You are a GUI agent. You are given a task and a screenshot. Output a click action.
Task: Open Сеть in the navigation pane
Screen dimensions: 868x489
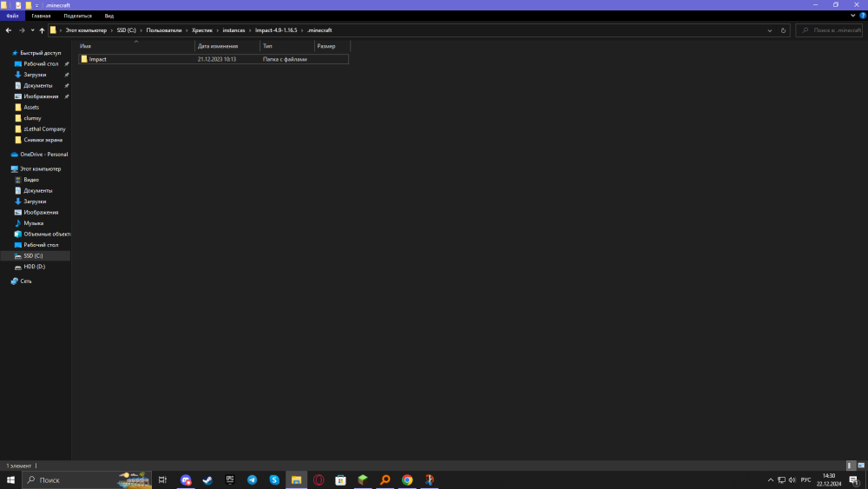25,281
